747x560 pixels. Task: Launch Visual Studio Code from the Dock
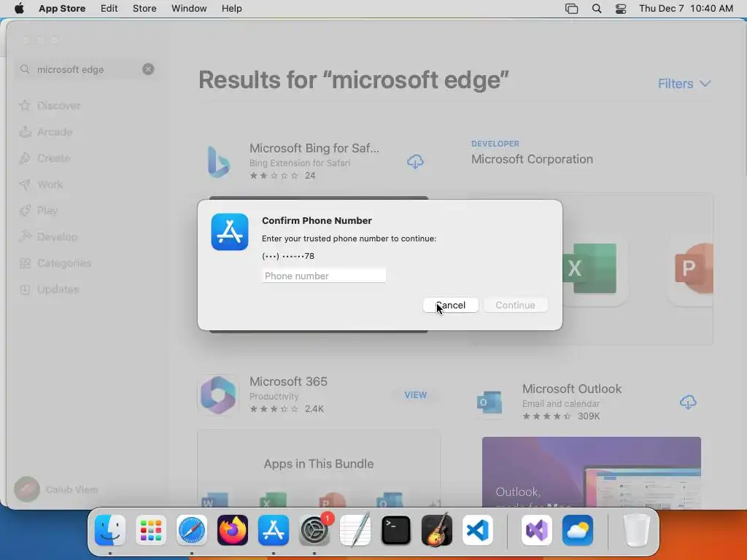[477, 530]
